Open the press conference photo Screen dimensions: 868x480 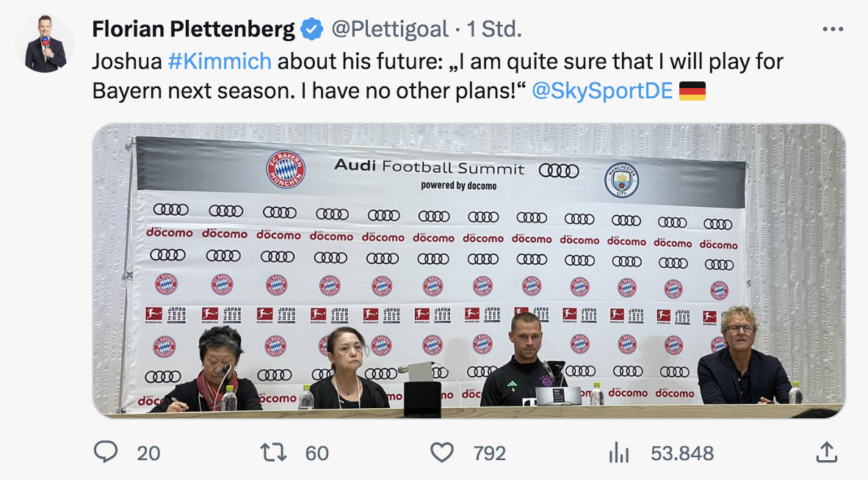point(469,294)
